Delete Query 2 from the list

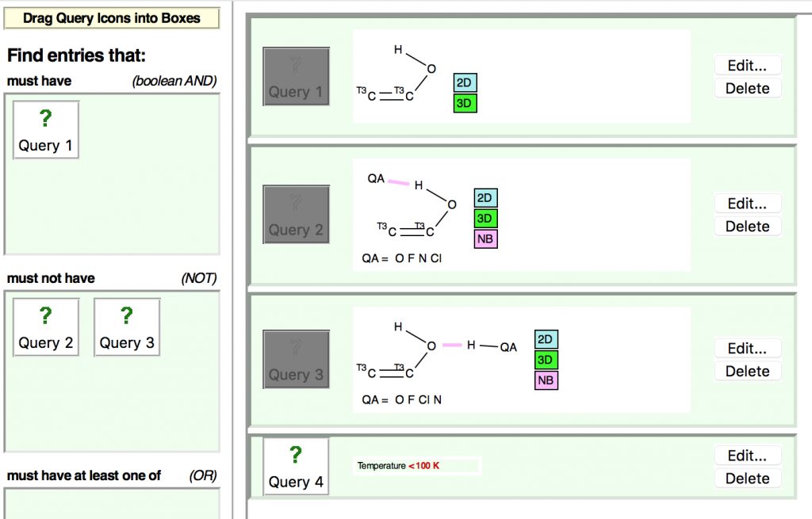pyautogui.click(x=747, y=226)
